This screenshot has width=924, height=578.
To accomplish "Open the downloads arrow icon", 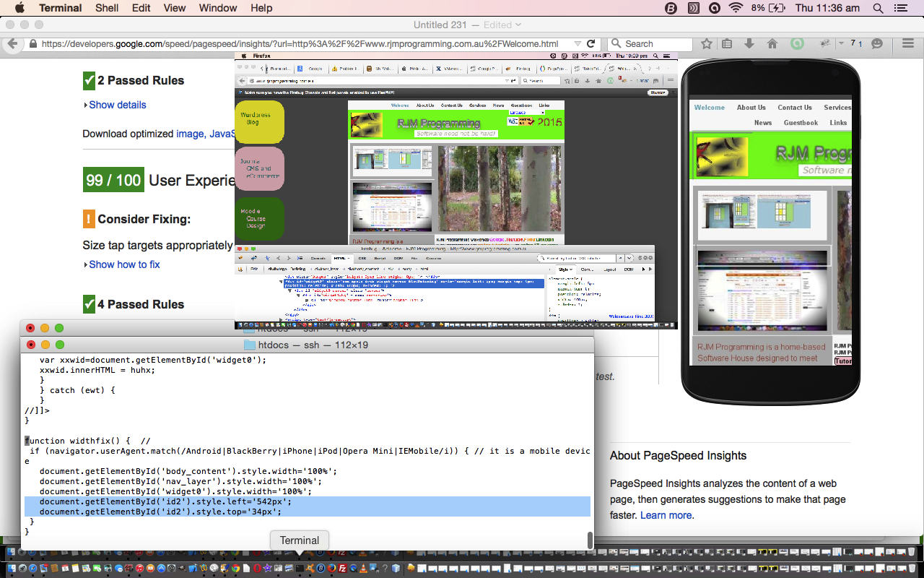I will click(x=749, y=44).
